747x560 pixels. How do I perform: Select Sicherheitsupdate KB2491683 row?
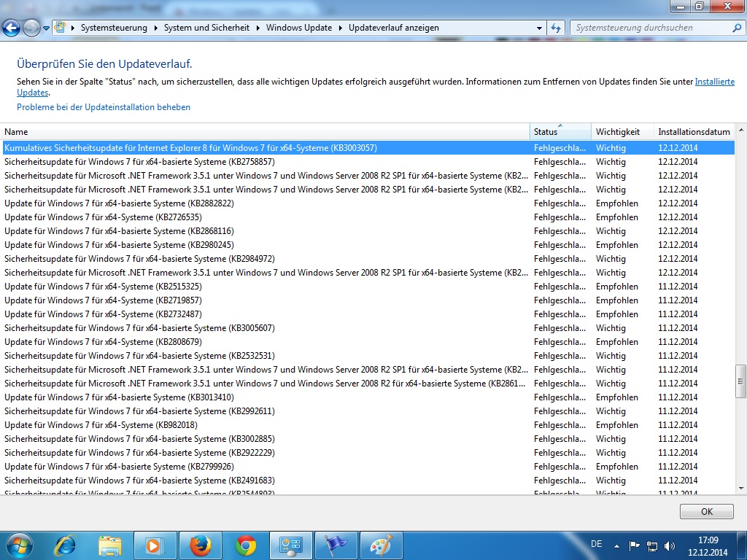click(368, 481)
